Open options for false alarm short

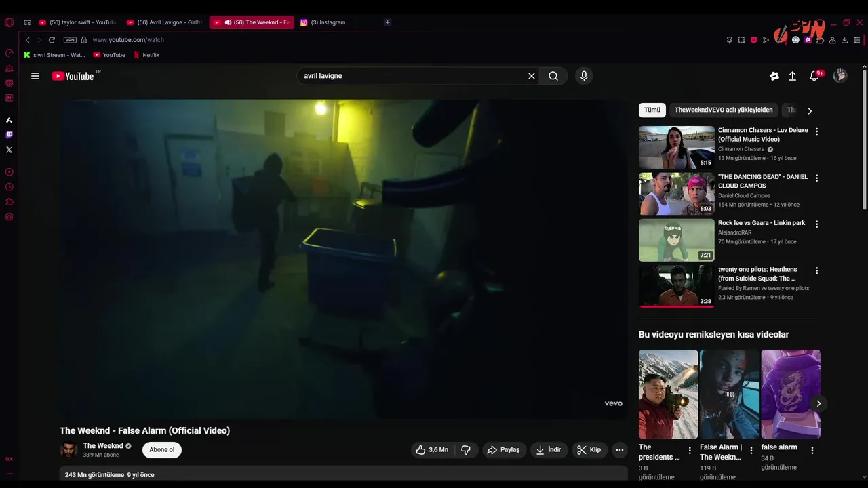812,451
